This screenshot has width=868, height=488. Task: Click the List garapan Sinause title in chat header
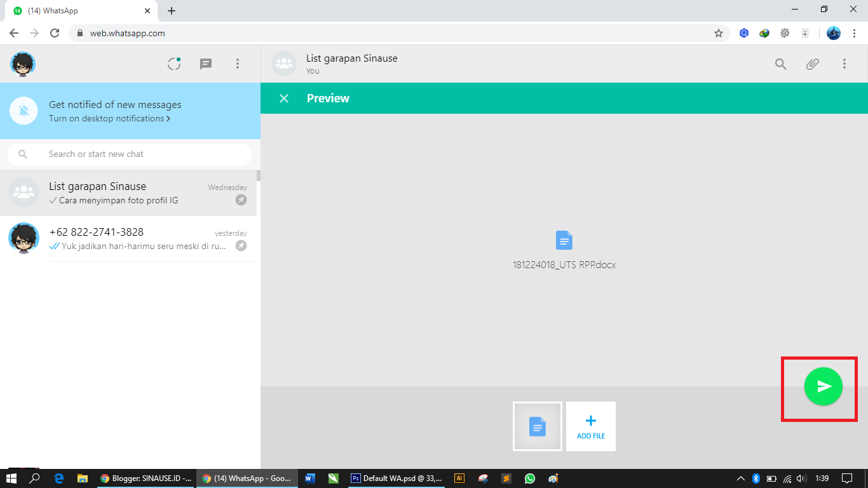coord(351,58)
